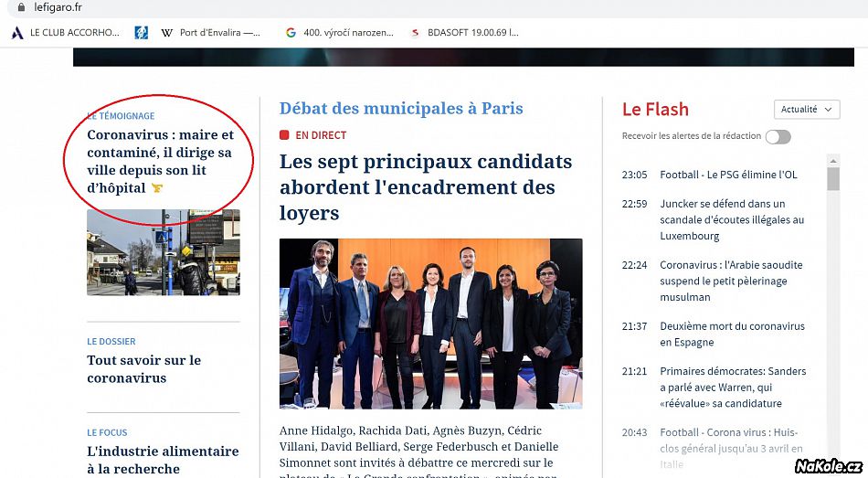Click the 23:05 timestamp
This screenshot has height=478, width=868.
[634, 175]
